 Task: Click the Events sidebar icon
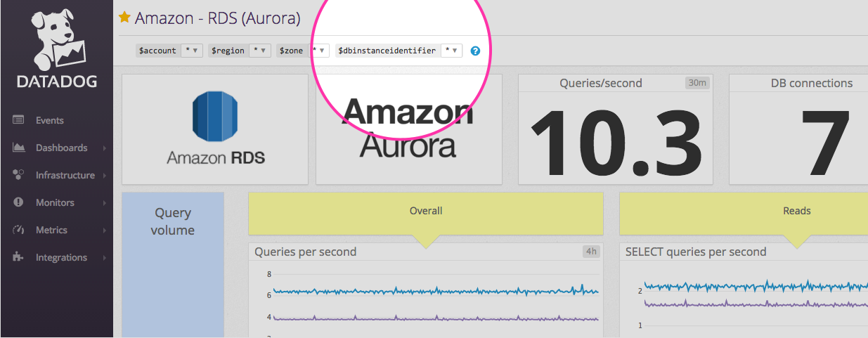pos(19,120)
